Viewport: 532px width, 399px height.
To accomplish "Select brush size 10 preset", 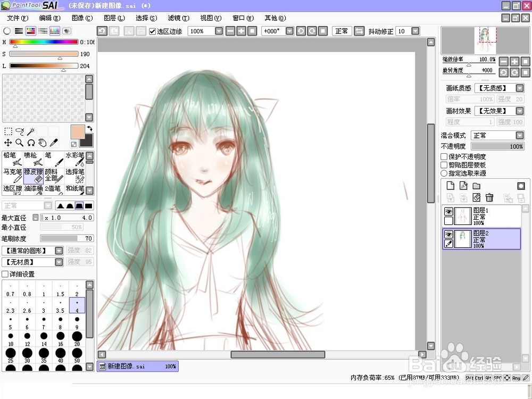I will tap(11, 339).
